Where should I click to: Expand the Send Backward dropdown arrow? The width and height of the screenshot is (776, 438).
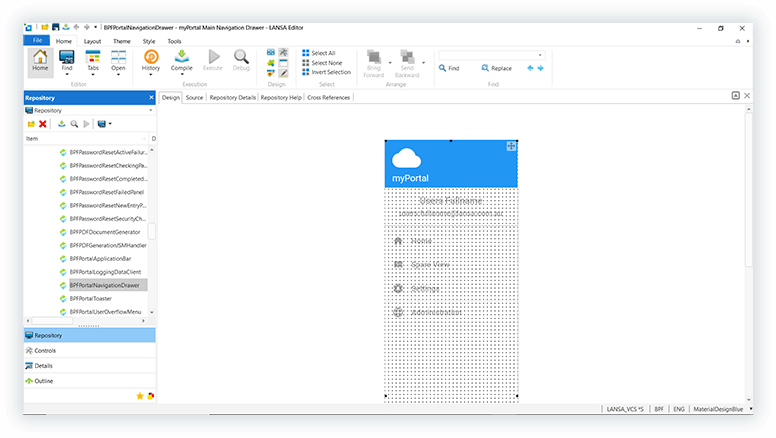click(424, 63)
